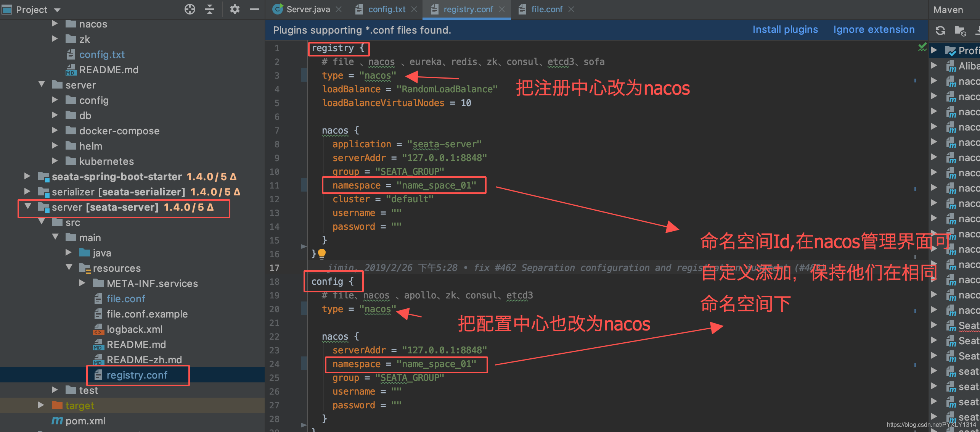Expand the nacos folder

[55, 24]
